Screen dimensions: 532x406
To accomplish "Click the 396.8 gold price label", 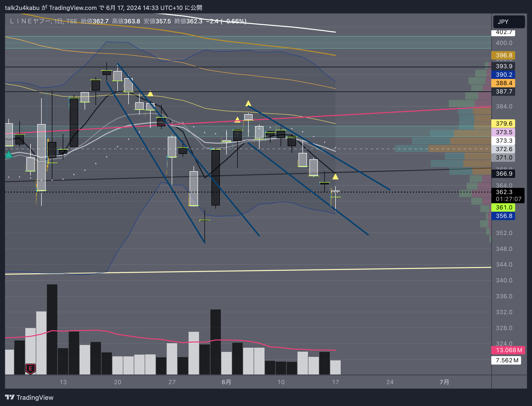I will coord(503,55).
